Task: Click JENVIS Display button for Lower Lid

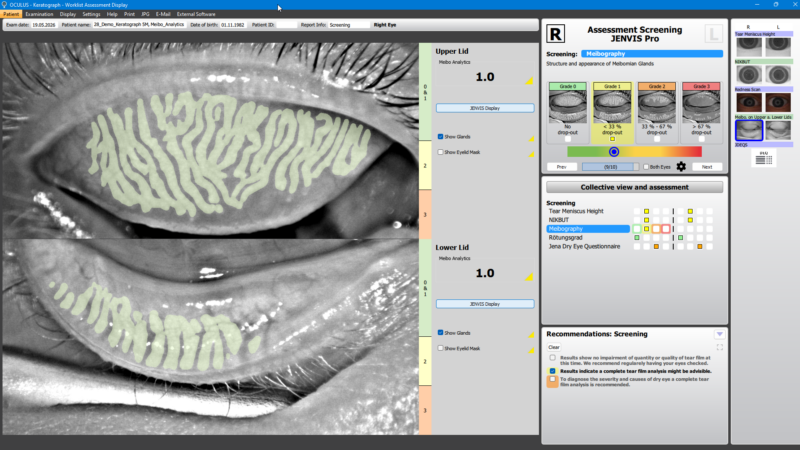Action: click(x=485, y=304)
